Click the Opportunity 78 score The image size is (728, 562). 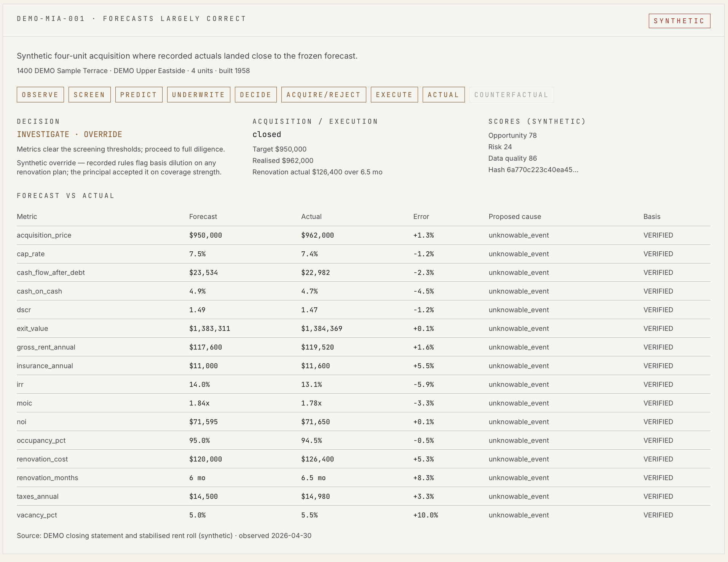(x=512, y=136)
